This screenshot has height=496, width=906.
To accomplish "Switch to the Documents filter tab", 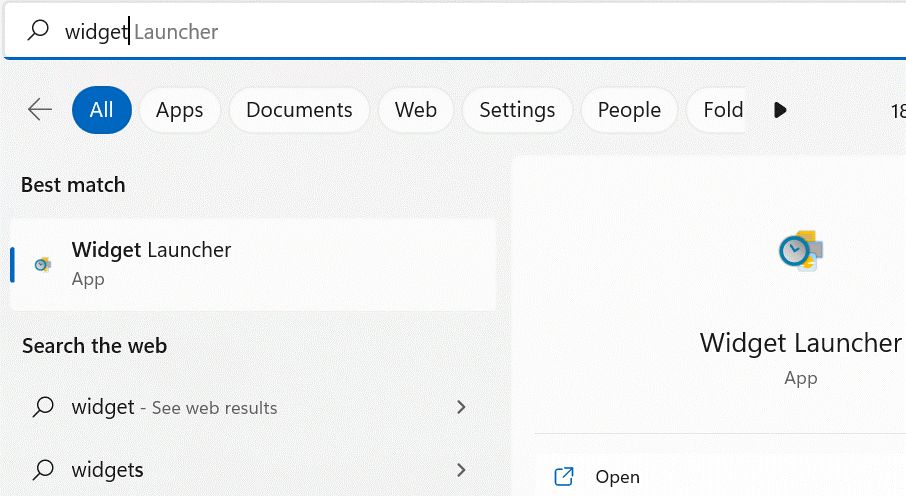I will [x=299, y=110].
